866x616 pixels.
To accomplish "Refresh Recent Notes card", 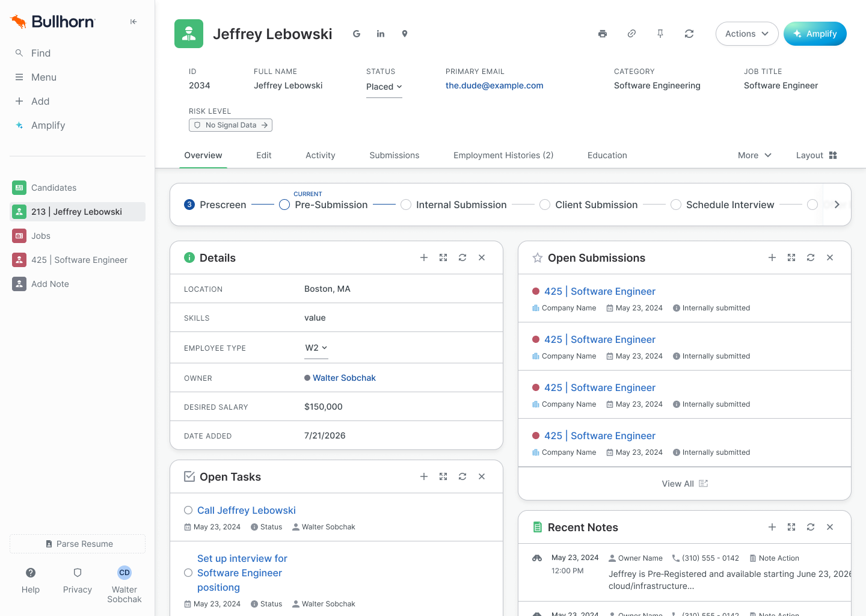I will click(x=811, y=527).
